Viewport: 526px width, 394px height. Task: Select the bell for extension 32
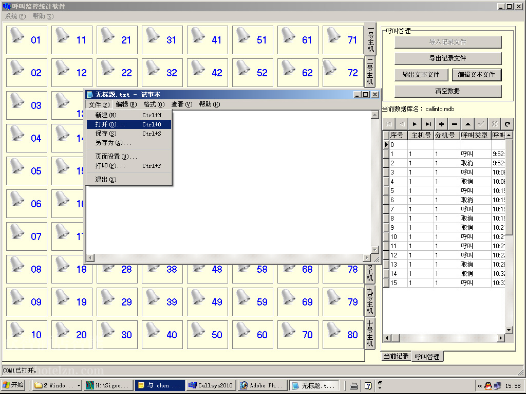point(153,67)
